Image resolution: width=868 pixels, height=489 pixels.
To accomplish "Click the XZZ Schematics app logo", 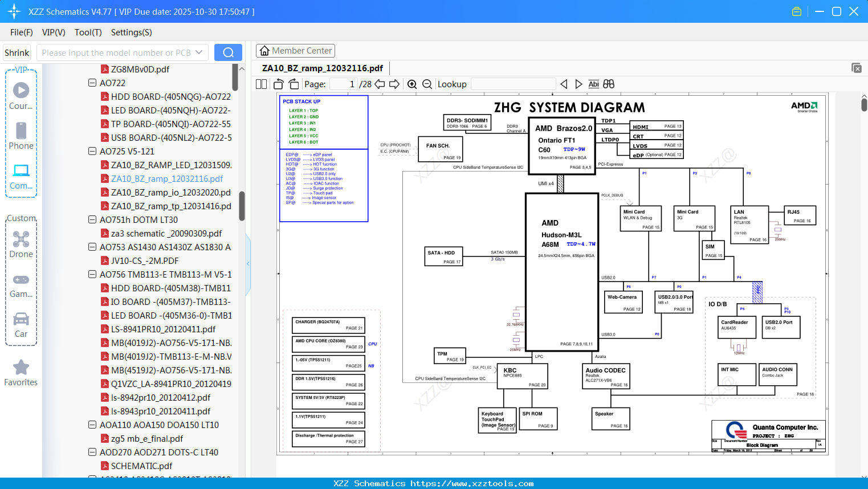I will click(x=14, y=11).
